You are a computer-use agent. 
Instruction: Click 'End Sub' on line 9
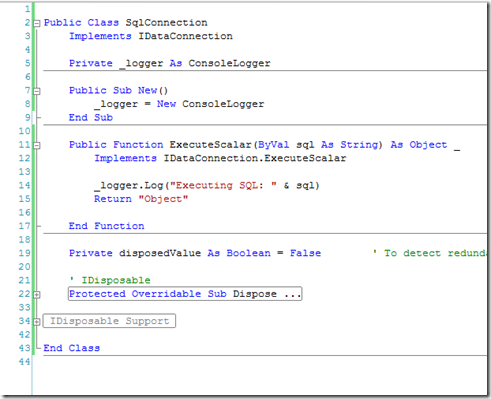click(x=91, y=117)
